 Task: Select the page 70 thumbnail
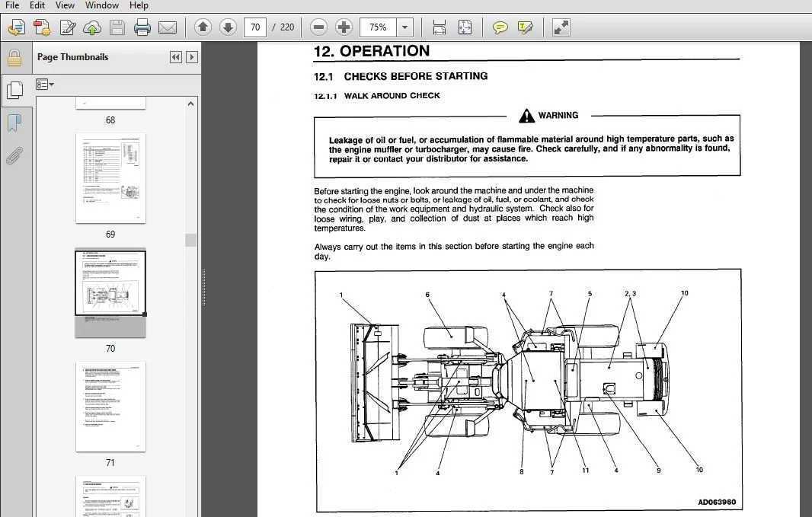click(x=110, y=293)
